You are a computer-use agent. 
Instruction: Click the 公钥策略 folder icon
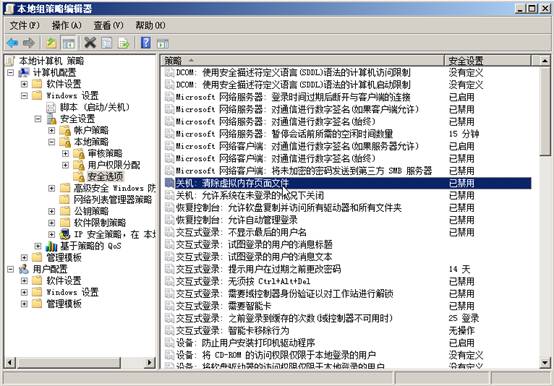click(65, 211)
